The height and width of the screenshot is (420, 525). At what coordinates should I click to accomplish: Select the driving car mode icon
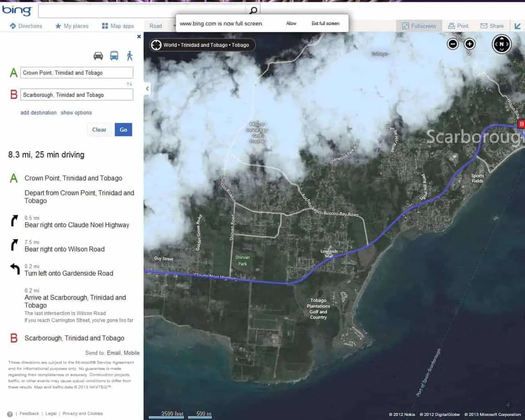point(98,55)
